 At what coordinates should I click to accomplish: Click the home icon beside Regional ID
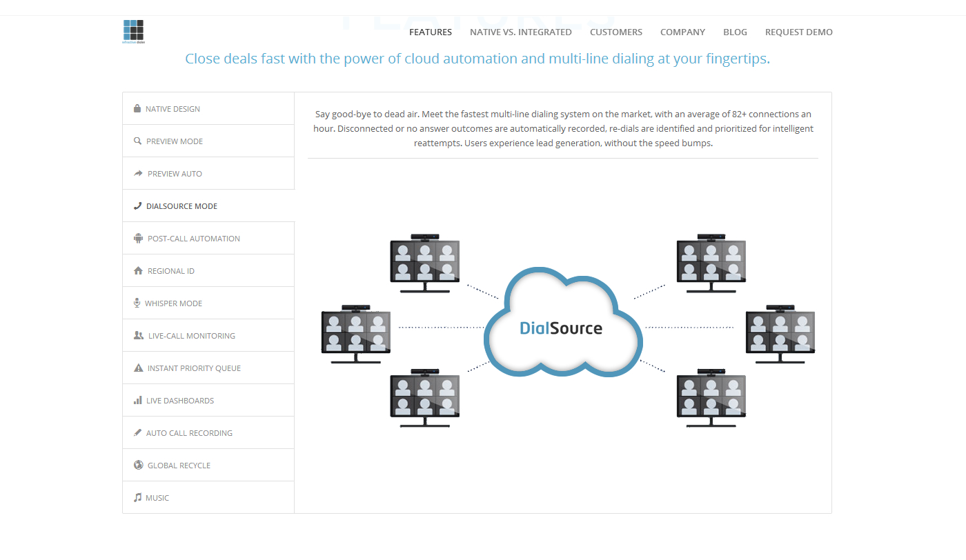pos(138,270)
